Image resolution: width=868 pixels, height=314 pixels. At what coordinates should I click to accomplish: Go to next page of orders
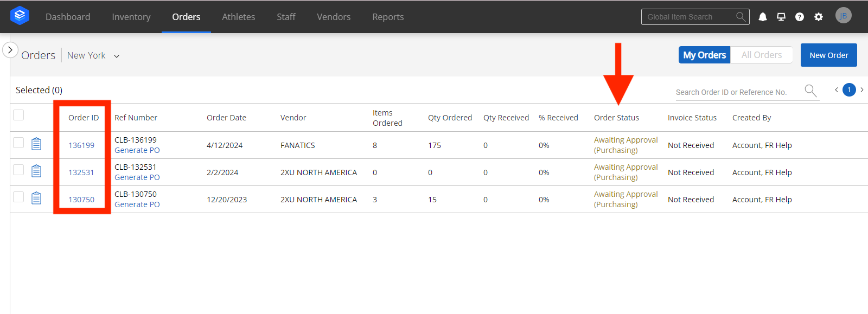(x=861, y=90)
